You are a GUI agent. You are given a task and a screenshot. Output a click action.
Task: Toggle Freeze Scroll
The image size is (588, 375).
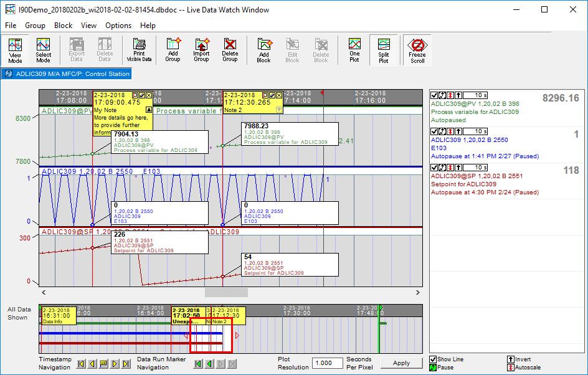click(x=417, y=50)
